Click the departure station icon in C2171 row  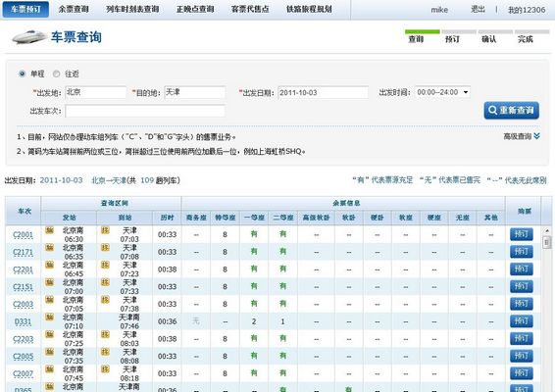point(50,248)
